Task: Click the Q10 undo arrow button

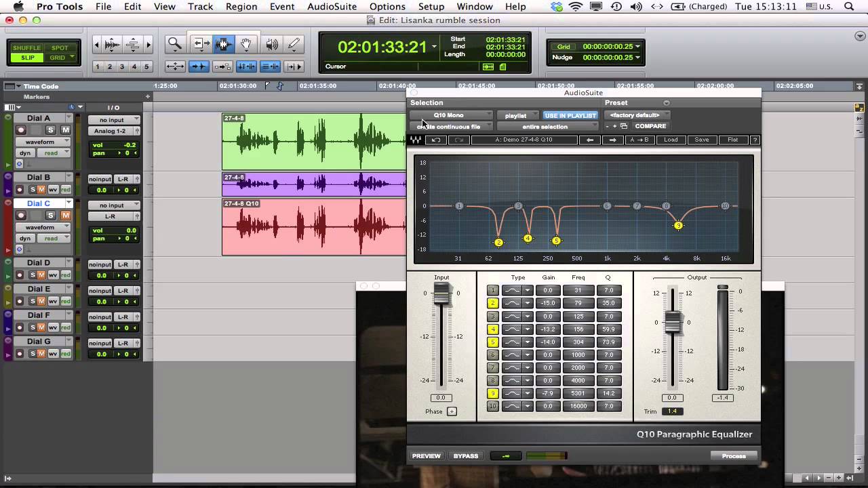Action: coord(436,140)
